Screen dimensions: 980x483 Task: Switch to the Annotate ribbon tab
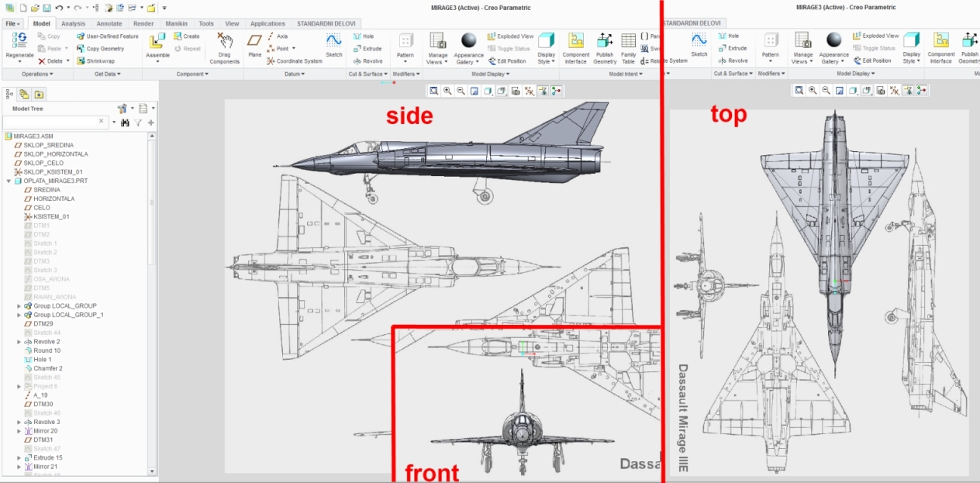[x=109, y=23]
